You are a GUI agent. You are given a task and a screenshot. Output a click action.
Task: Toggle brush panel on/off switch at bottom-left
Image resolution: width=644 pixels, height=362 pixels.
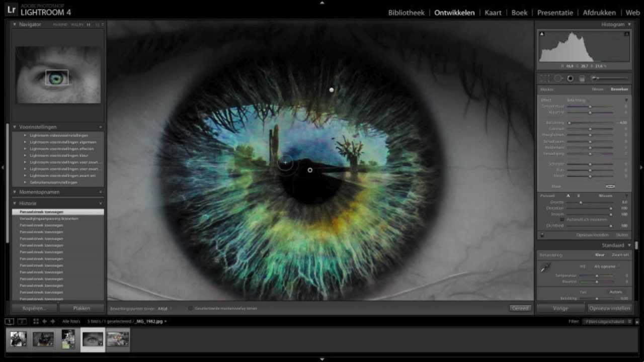(542, 235)
